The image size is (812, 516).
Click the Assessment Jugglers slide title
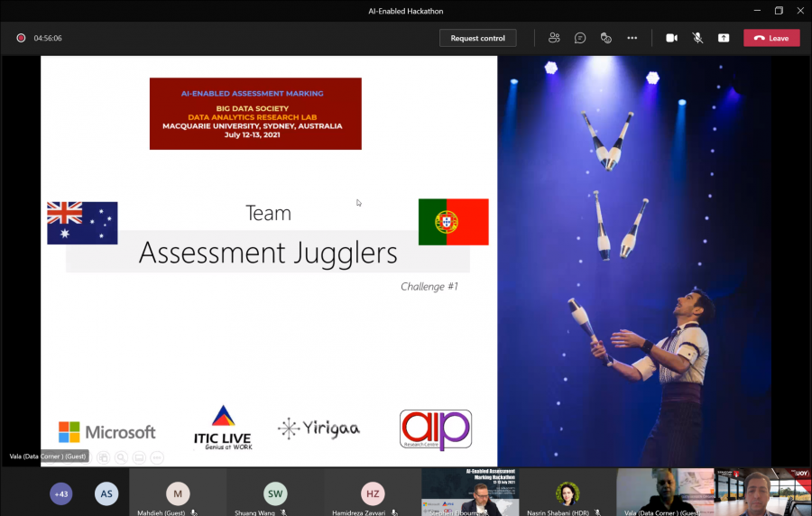click(x=268, y=253)
